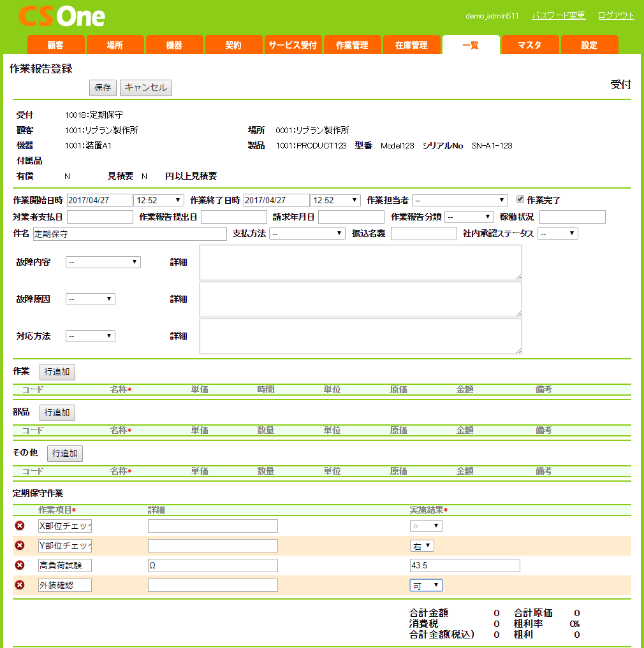This screenshot has height=648, width=644.
Task: Click the SN-A1-123 serial number text
Action: coord(492,145)
